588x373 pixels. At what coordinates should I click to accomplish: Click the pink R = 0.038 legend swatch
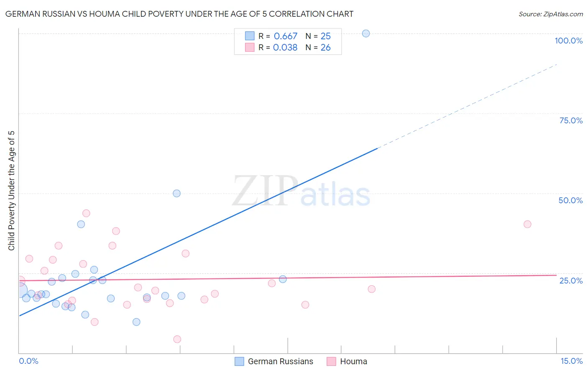[250, 47]
